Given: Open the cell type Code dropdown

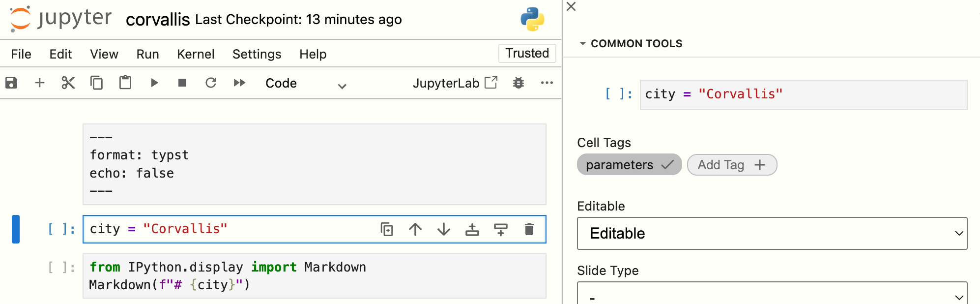Looking at the screenshot, I should 306,84.
